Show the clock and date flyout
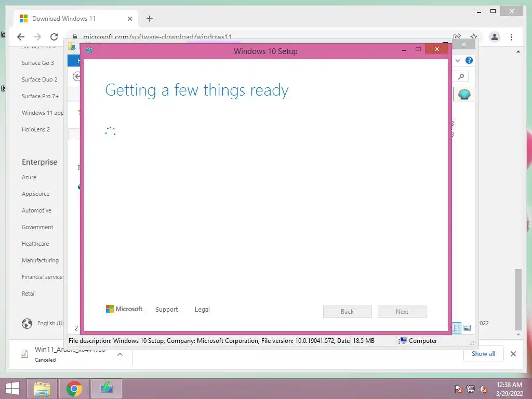Screen dimensions: 532x399 (x=509, y=389)
